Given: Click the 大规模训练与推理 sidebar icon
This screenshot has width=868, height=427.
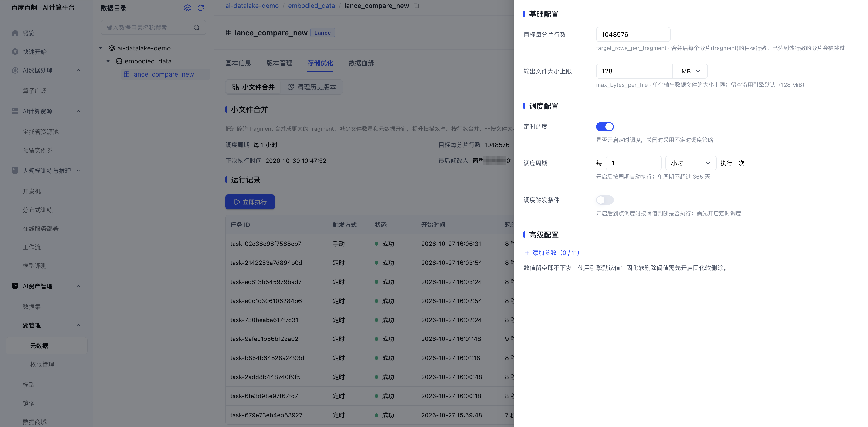Looking at the screenshot, I should pyautogui.click(x=15, y=171).
